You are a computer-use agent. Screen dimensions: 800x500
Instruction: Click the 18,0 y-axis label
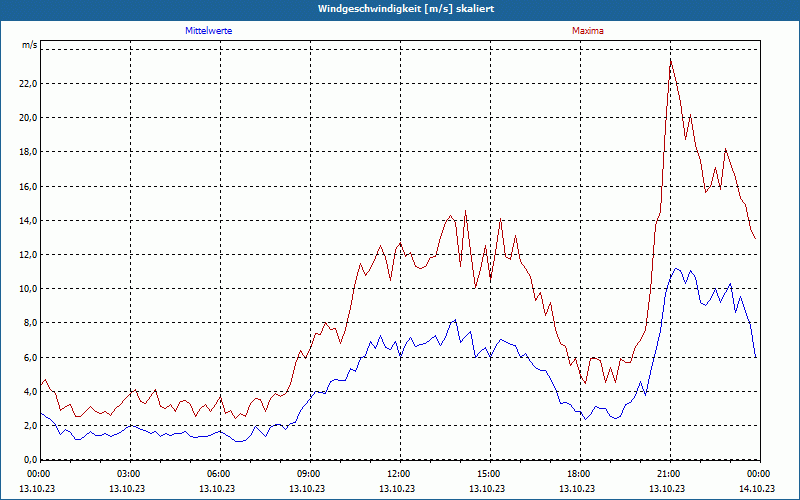pyautogui.click(x=28, y=152)
